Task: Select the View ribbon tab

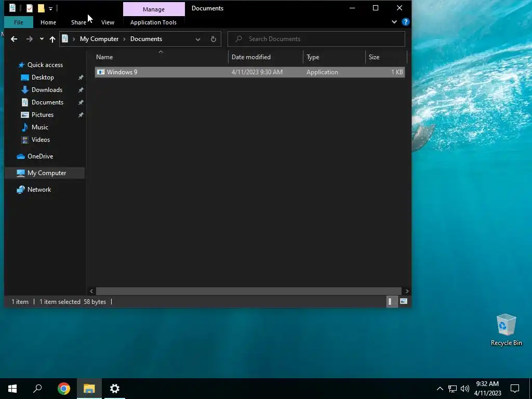Action: (x=108, y=22)
